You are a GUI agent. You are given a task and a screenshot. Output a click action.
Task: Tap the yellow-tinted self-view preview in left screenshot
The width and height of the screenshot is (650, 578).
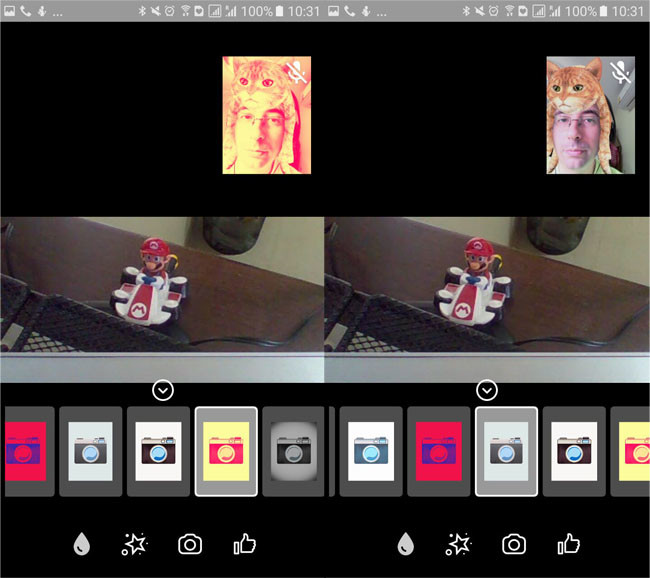267,115
